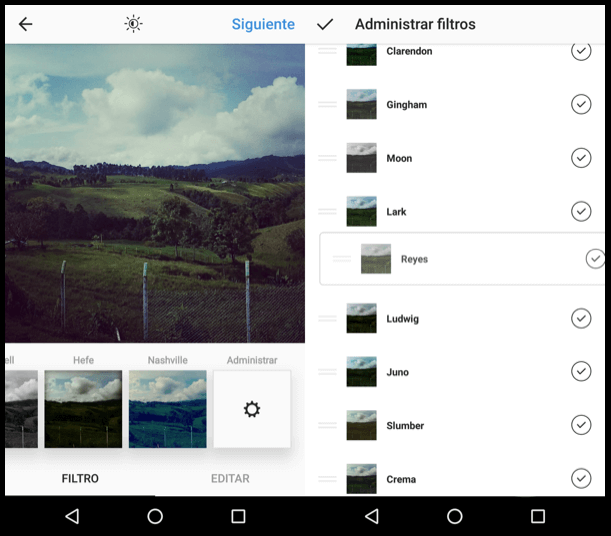Image resolution: width=611 pixels, height=536 pixels.
Task: Open the Lux brightness adjustment icon
Action: pos(133,24)
